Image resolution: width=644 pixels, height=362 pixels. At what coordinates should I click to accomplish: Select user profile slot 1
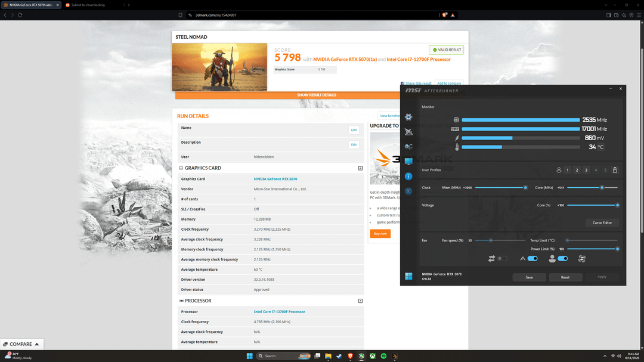pos(568,170)
